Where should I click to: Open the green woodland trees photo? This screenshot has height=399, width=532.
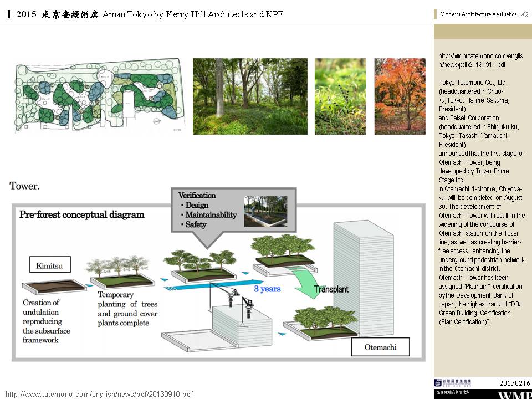click(250, 96)
